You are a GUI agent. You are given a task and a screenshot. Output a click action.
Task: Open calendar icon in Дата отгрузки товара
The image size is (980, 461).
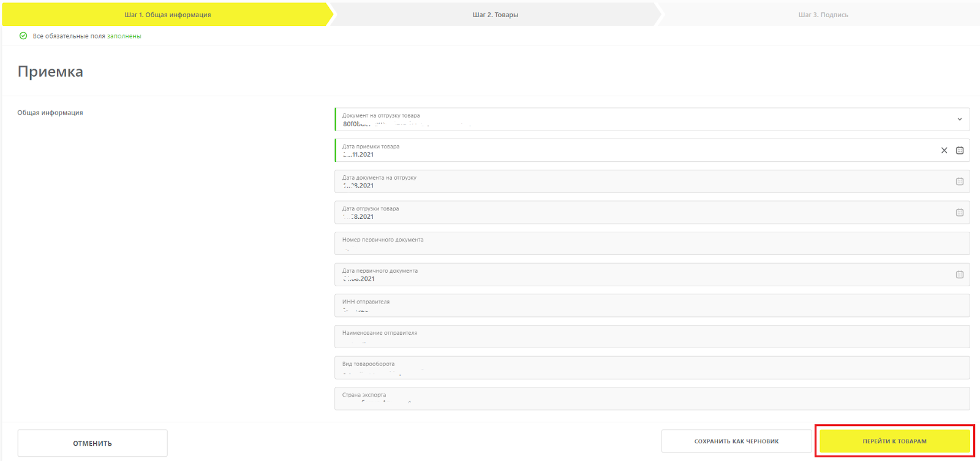960,213
